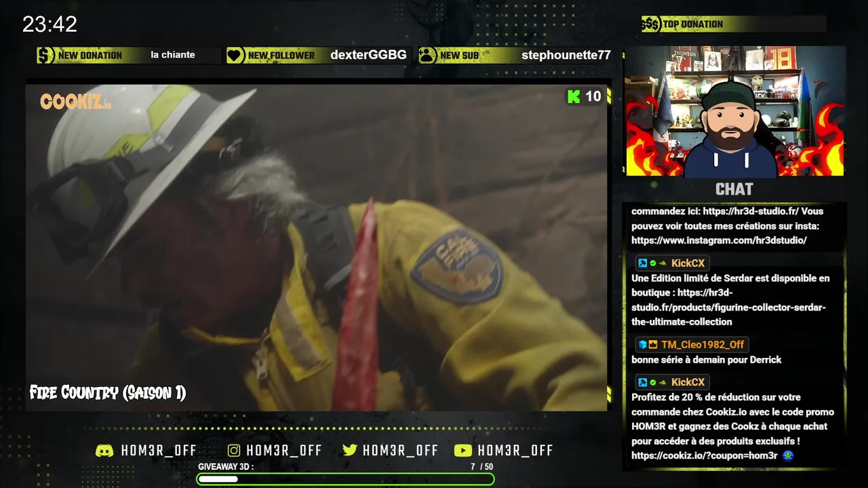The width and height of the screenshot is (868, 488).
Task: Click the Cookiz.io logo on video
Action: tap(75, 102)
